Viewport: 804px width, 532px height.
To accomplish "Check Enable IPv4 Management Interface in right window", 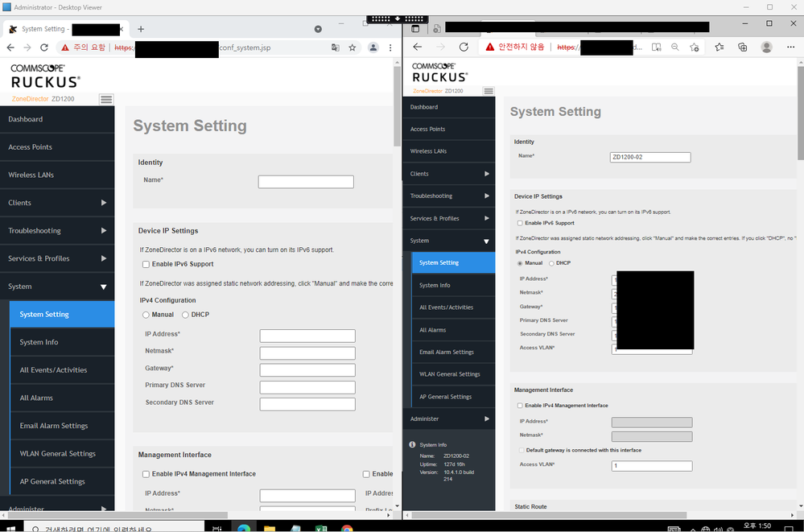I will tap(520, 406).
